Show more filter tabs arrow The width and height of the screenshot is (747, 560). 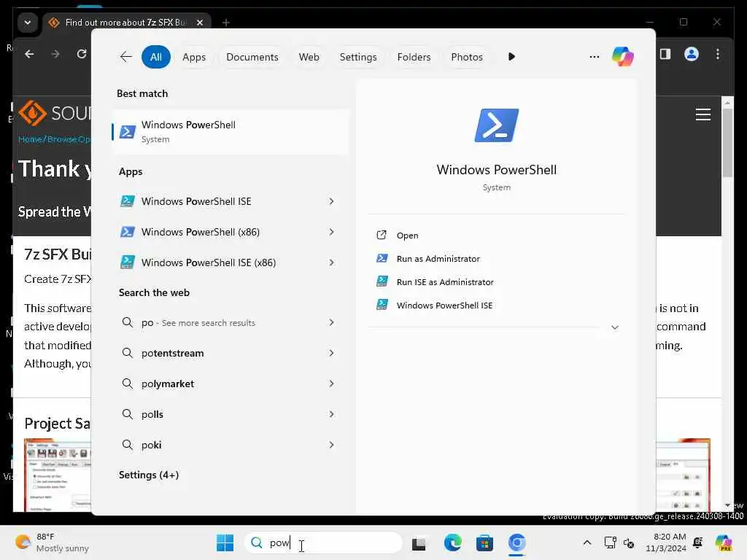[511, 57]
